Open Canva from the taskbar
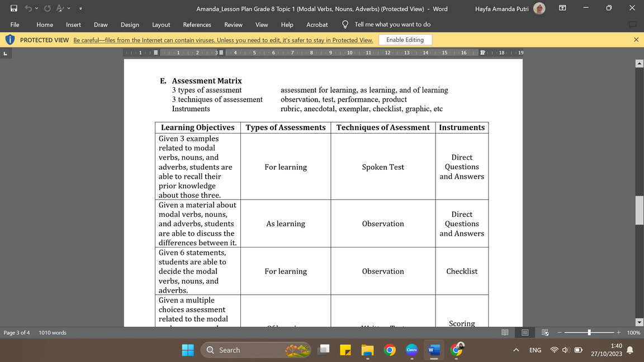644x362 pixels. click(x=412, y=350)
